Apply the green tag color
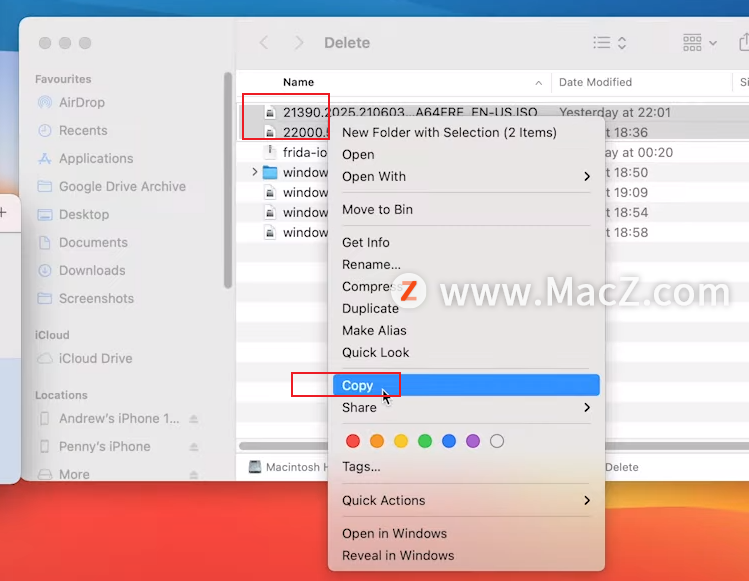749x581 pixels. click(425, 441)
